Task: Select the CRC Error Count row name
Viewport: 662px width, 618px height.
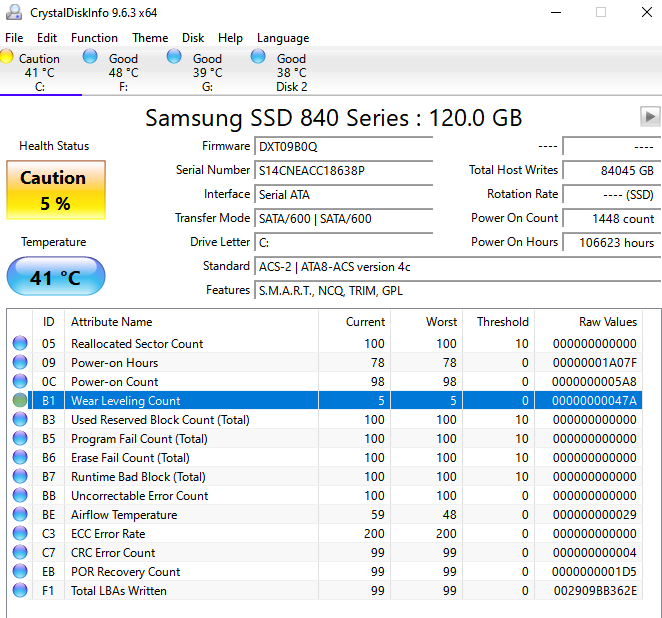Action: (x=113, y=553)
